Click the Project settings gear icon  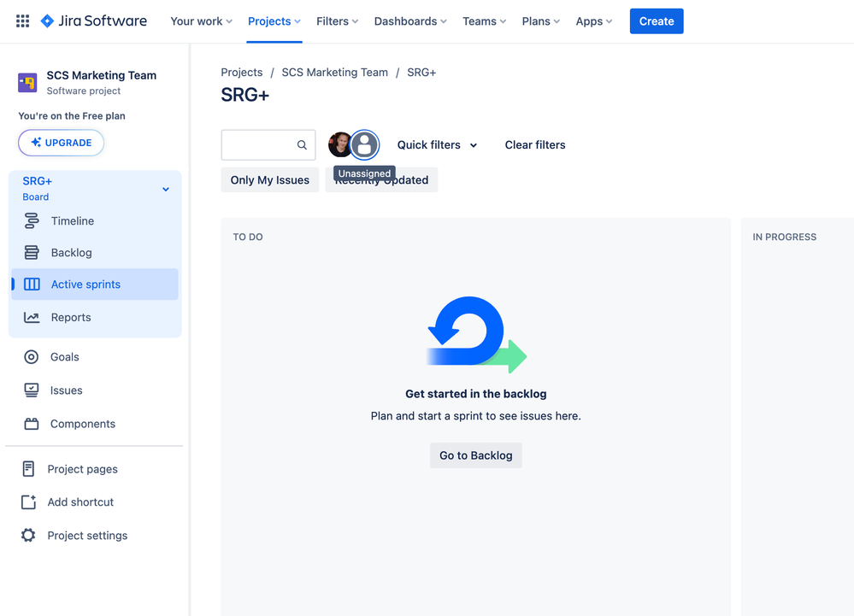(28, 535)
